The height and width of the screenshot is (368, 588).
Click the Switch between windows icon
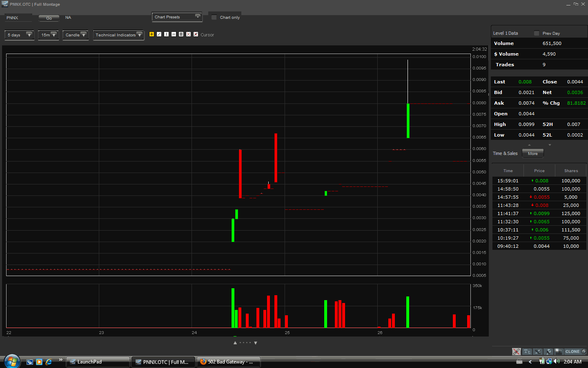pyautogui.click(x=30, y=362)
